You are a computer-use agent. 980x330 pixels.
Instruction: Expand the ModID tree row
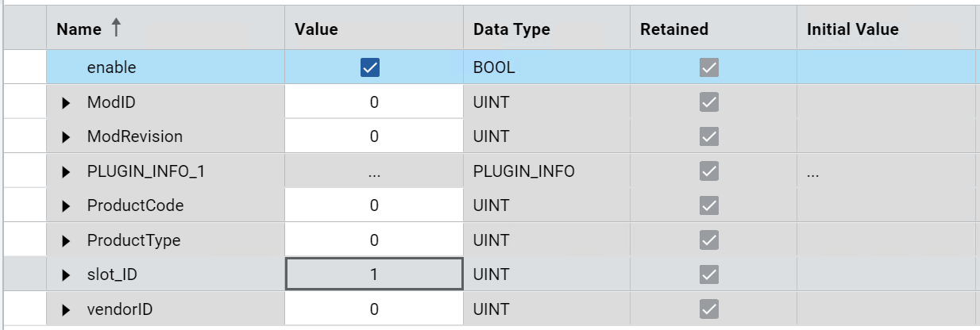[x=67, y=103]
